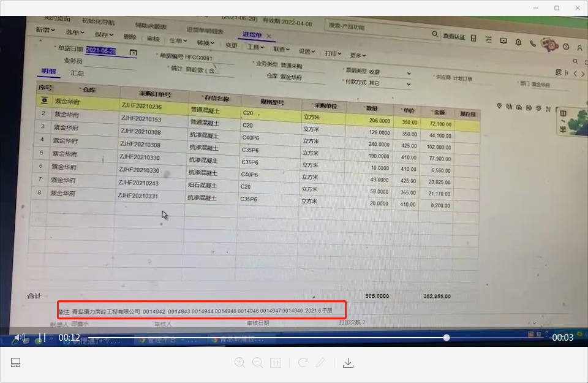
Task: Expand the 设置 dropdown
Action: click(307, 51)
